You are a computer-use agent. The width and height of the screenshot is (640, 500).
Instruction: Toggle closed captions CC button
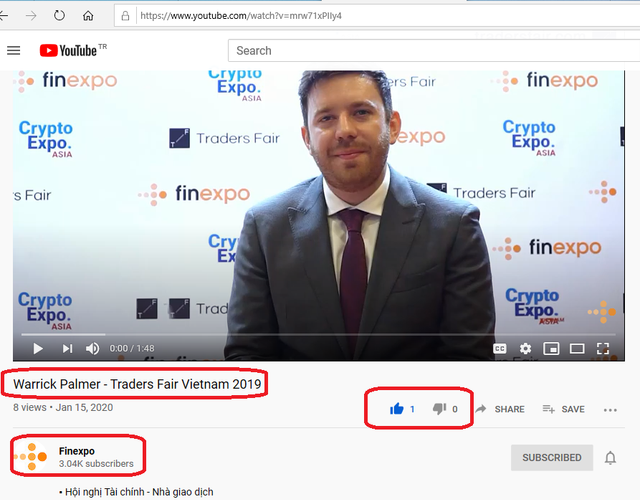[500, 349]
